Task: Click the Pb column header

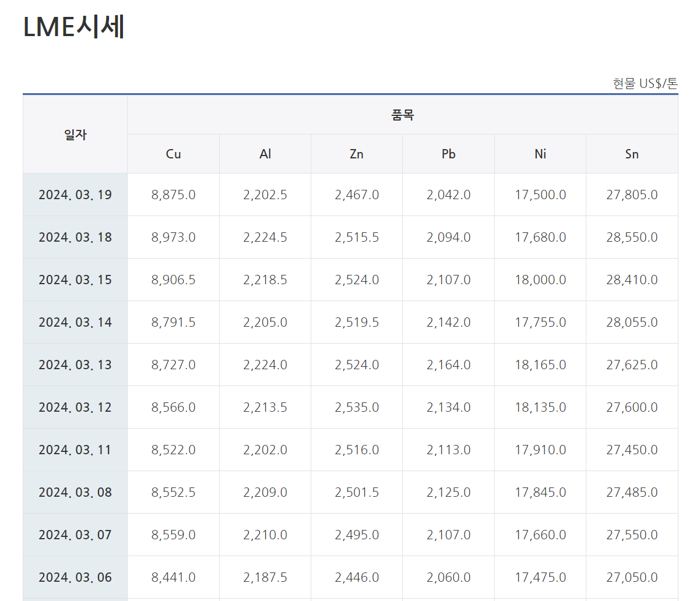Action: click(x=448, y=154)
